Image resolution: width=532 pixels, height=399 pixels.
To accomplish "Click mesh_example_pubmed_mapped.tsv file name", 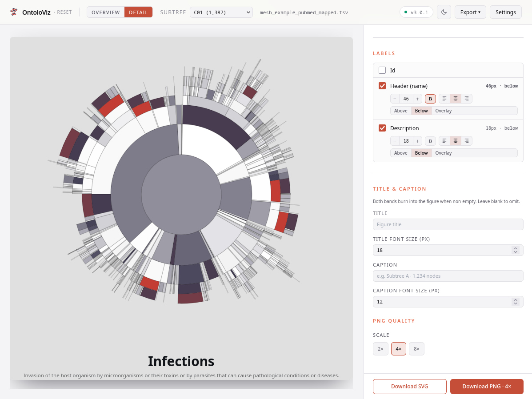I will [304, 12].
